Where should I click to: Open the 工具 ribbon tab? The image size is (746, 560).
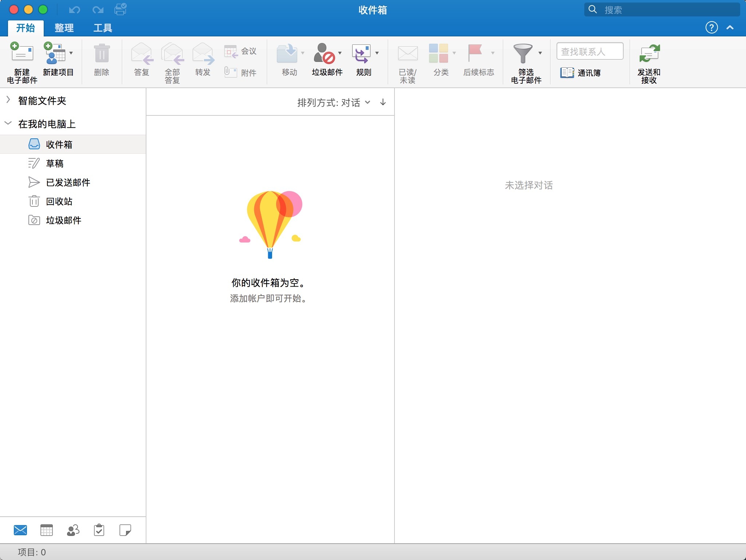click(x=103, y=28)
